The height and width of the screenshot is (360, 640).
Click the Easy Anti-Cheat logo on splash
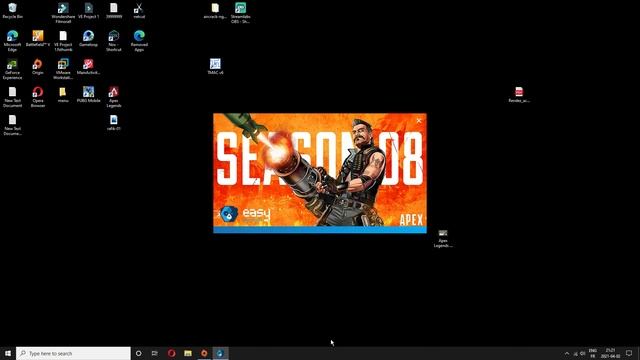(245, 214)
